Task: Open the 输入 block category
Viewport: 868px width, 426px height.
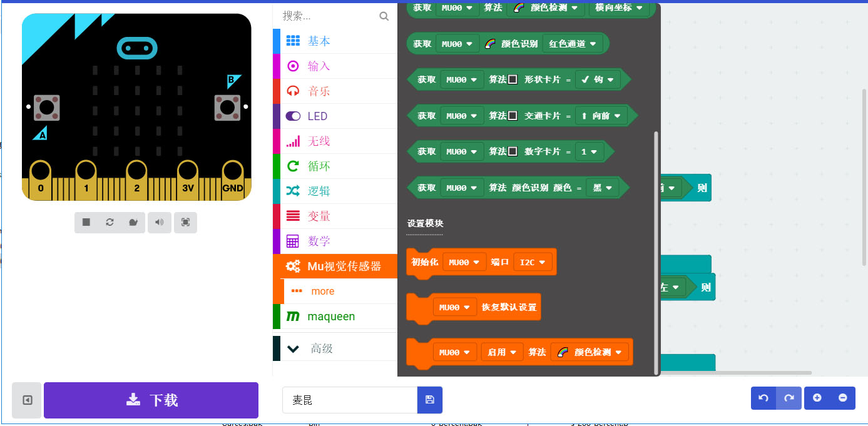Action: coord(335,66)
